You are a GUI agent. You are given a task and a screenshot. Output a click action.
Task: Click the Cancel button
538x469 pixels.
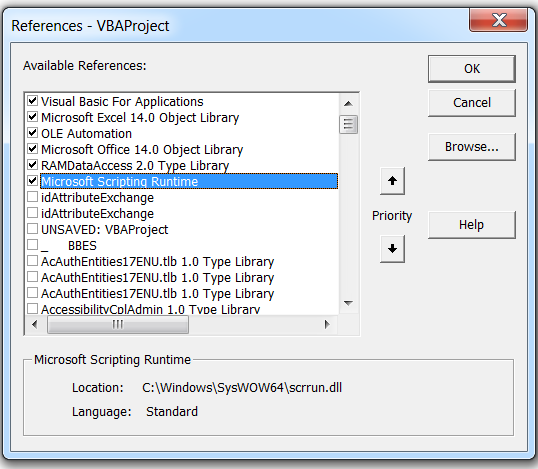(x=472, y=103)
